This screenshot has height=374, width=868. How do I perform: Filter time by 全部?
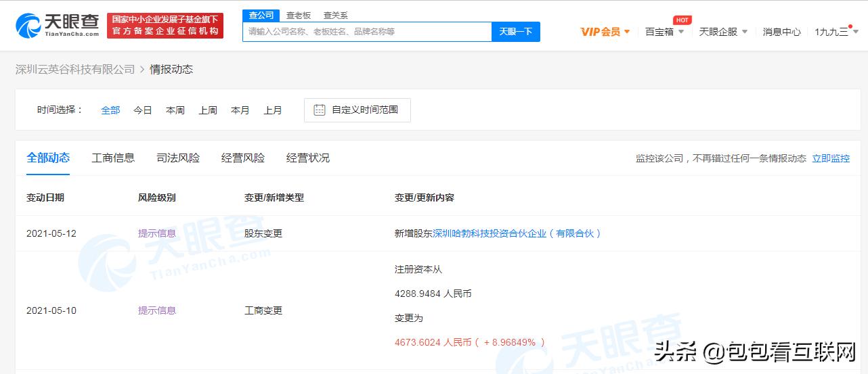pyautogui.click(x=110, y=110)
